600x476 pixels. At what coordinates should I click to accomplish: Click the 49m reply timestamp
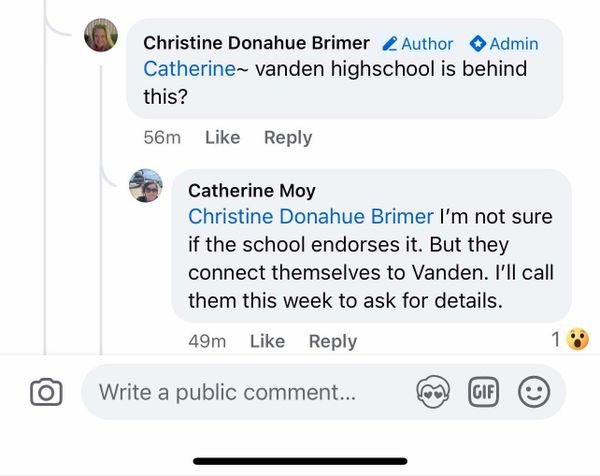coord(207,341)
